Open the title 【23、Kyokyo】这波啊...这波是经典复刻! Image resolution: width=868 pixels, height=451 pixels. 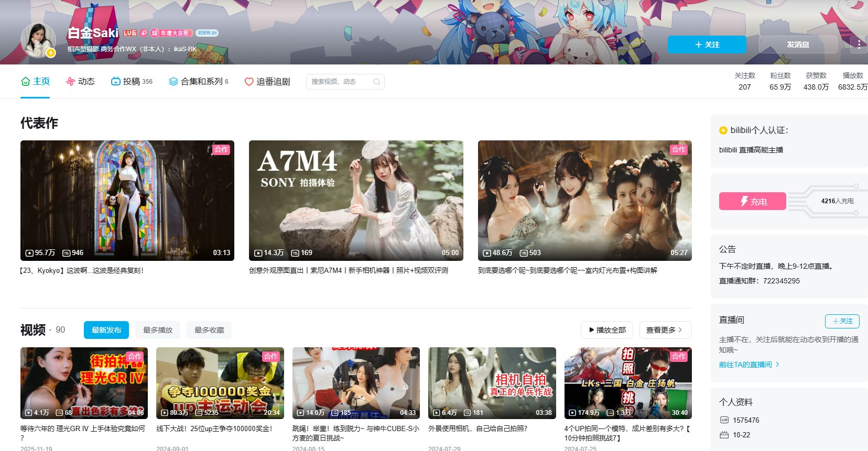(x=82, y=270)
